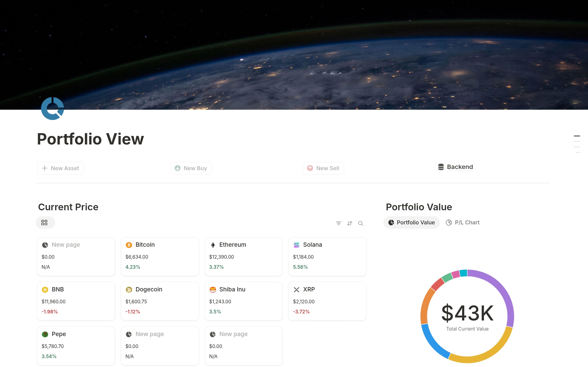Click the orange segment of the donut chart

click(425, 306)
